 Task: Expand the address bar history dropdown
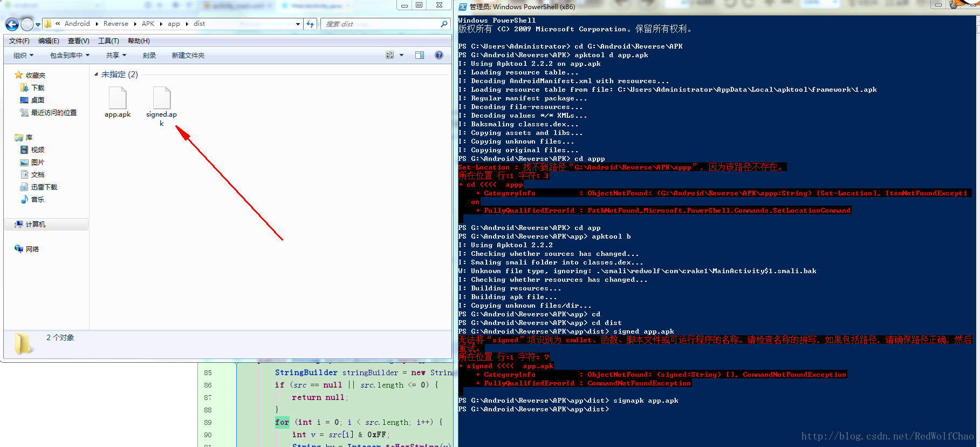(x=298, y=24)
